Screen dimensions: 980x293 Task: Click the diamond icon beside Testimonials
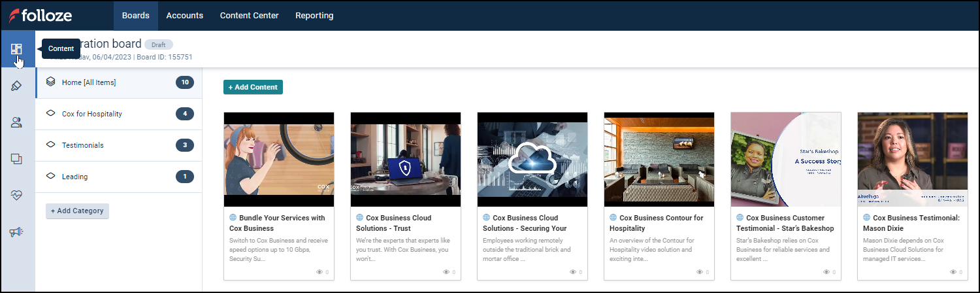click(51, 145)
